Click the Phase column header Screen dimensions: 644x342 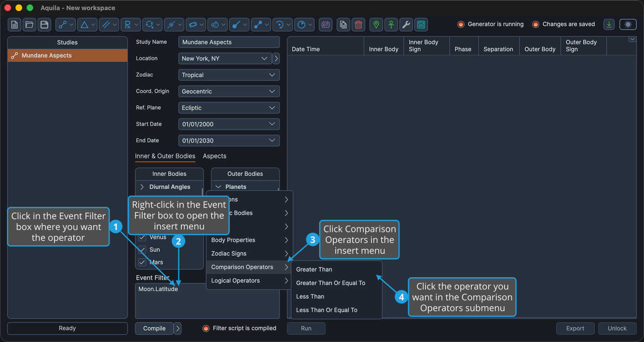463,46
